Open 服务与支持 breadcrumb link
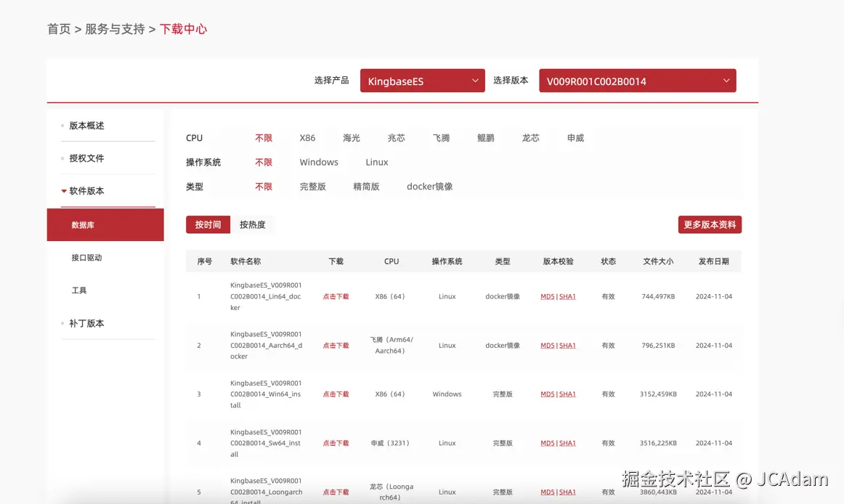 coord(115,29)
